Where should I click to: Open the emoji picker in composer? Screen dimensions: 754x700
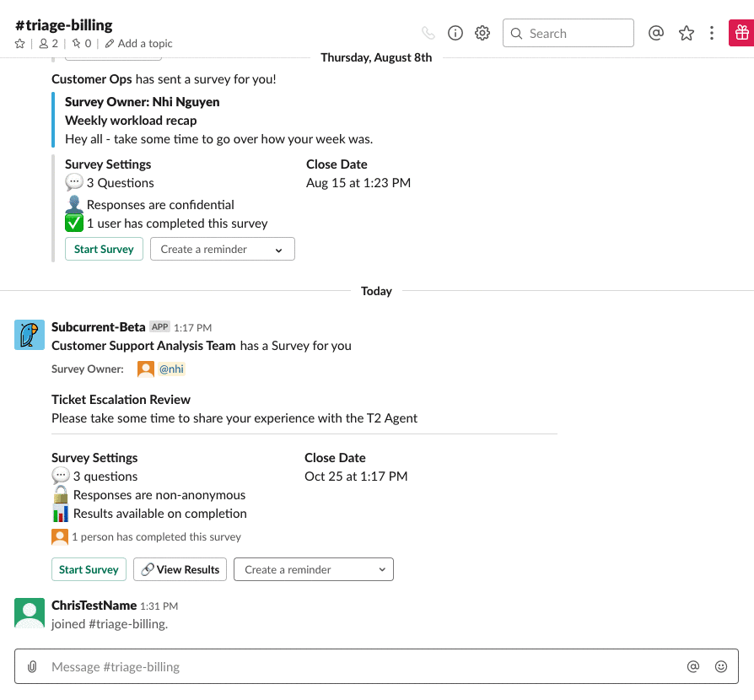[x=721, y=666]
